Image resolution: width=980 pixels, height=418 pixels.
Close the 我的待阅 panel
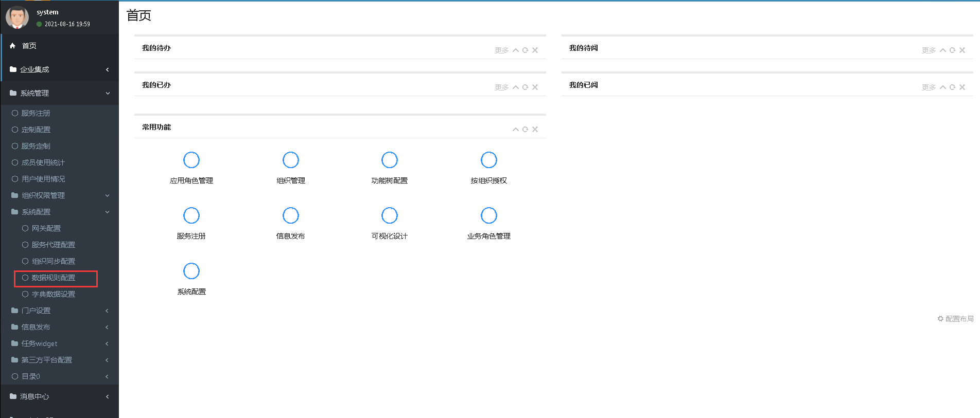[x=962, y=50]
